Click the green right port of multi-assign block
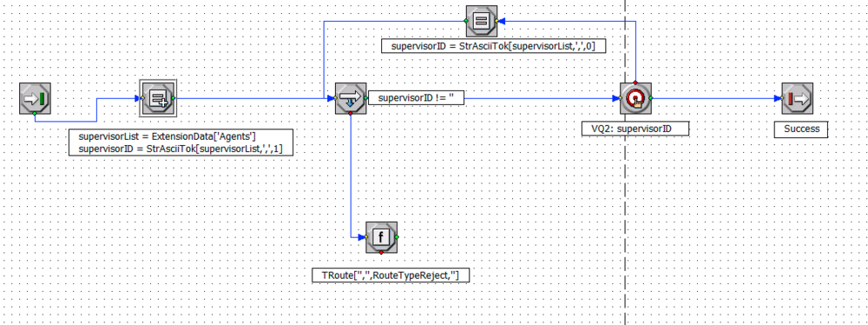This screenshot has height=325, width=868. tap(174, 98)
